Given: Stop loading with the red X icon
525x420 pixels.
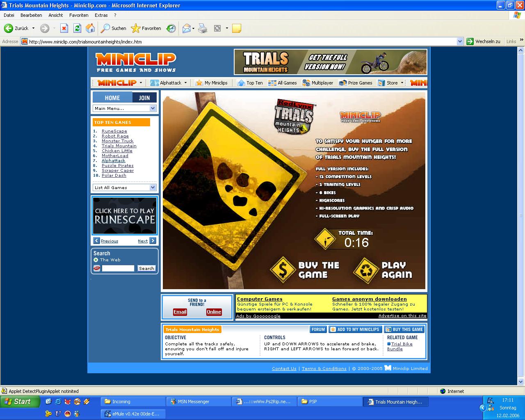Looking at the screenshot, I should tap(64, 28).
